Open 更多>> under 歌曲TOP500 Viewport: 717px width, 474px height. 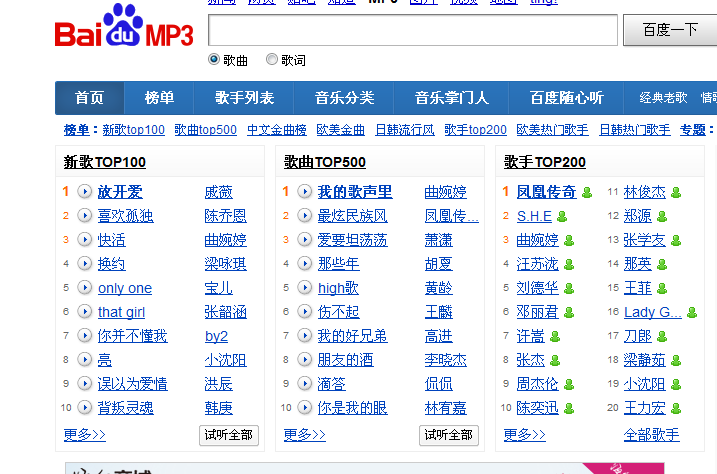point(305,435)
